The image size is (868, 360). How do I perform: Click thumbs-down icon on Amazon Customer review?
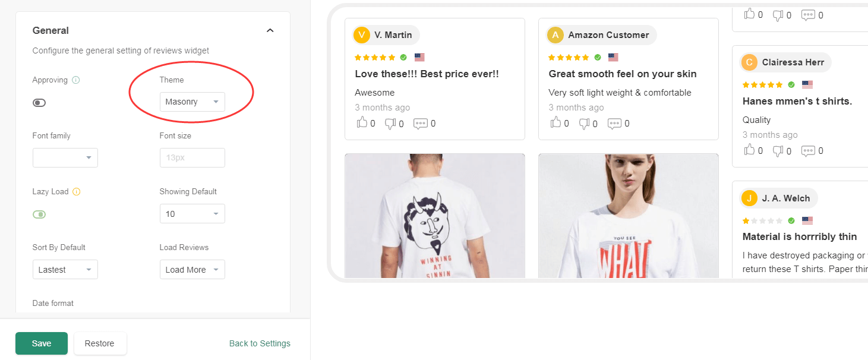pos(584,124)
